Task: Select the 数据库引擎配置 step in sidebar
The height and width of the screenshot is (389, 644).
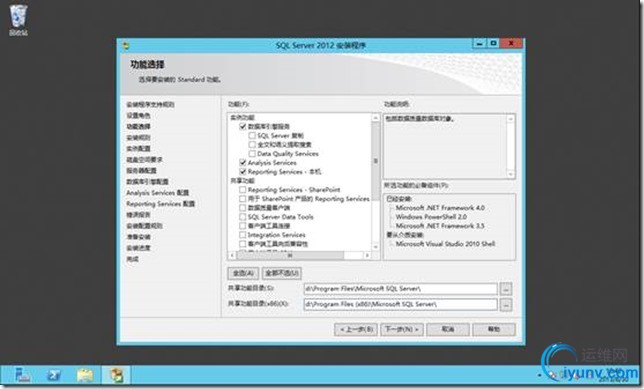Action: click(147, 182)
